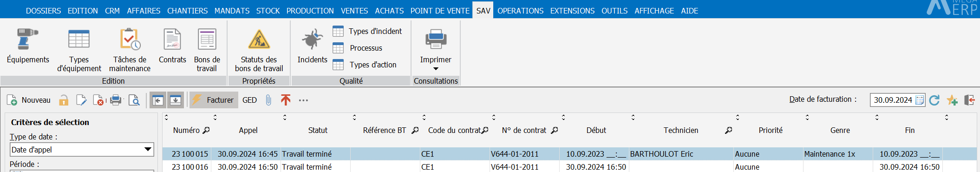Screen dimensions: 980x172
Task: Click the delete document icon with red cross
Action: click(x=98, y=100)
